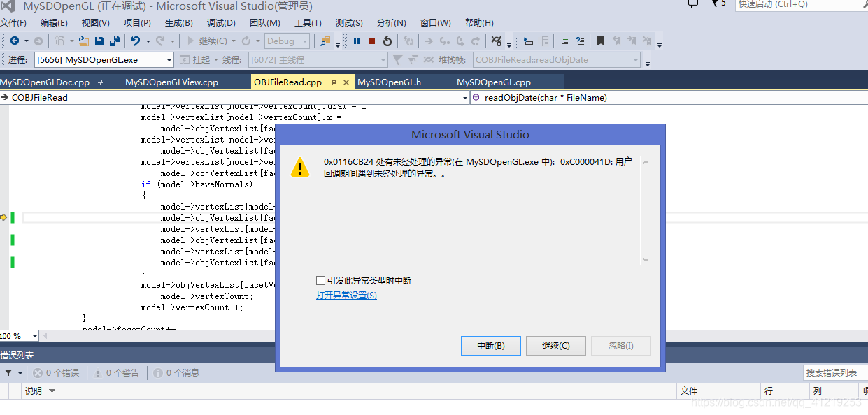868x415 pixels.
Task: Pin the OBJFileRead.cpp tab
Action: (x=333, y=82)
